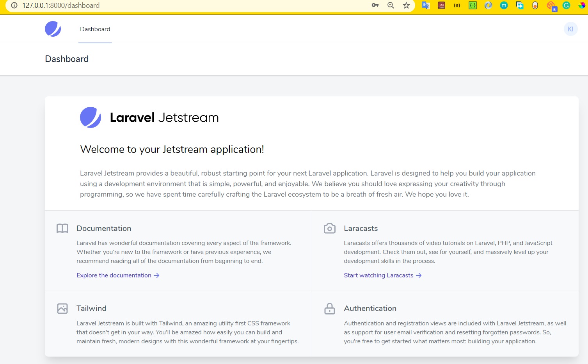Click the address bar showing 127.0.0.1:8000/dashboard
Viewport: 588px width, 364px height.
tap(195, 5)
